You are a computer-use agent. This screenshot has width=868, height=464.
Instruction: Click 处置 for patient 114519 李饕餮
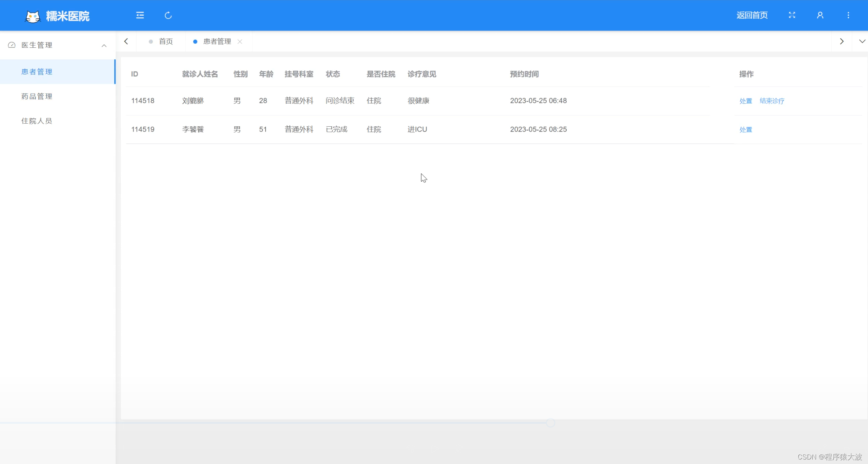745,129
